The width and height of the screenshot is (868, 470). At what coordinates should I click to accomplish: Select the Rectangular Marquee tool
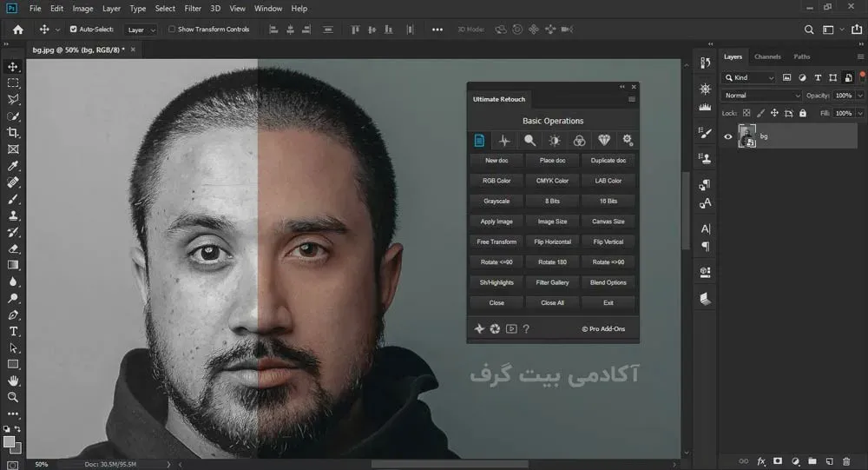coord(13,83)
